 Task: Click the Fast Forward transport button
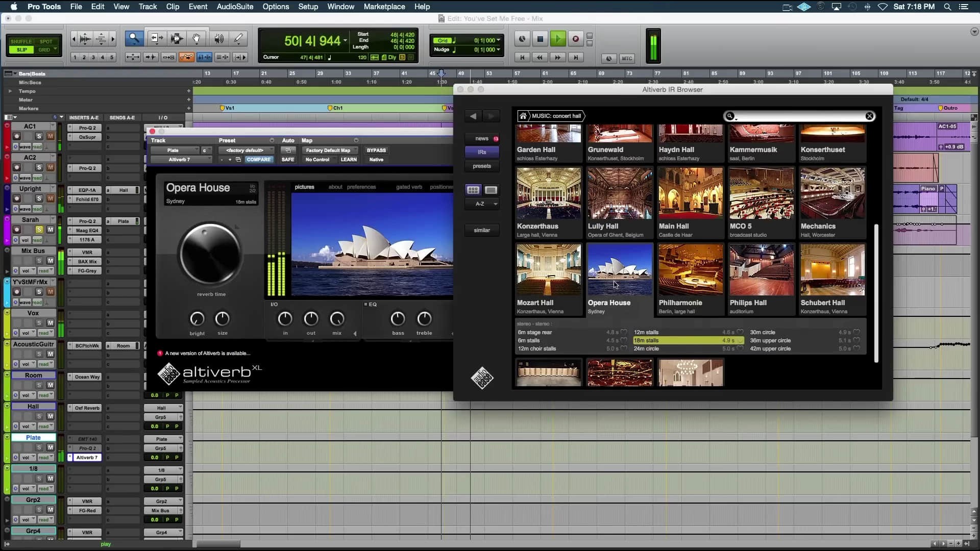tap(558, 58)
